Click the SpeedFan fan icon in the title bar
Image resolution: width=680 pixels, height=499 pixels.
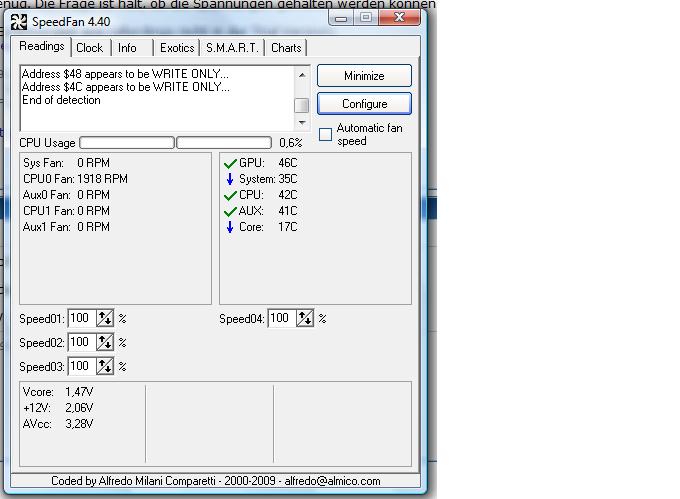click(19, 22)
